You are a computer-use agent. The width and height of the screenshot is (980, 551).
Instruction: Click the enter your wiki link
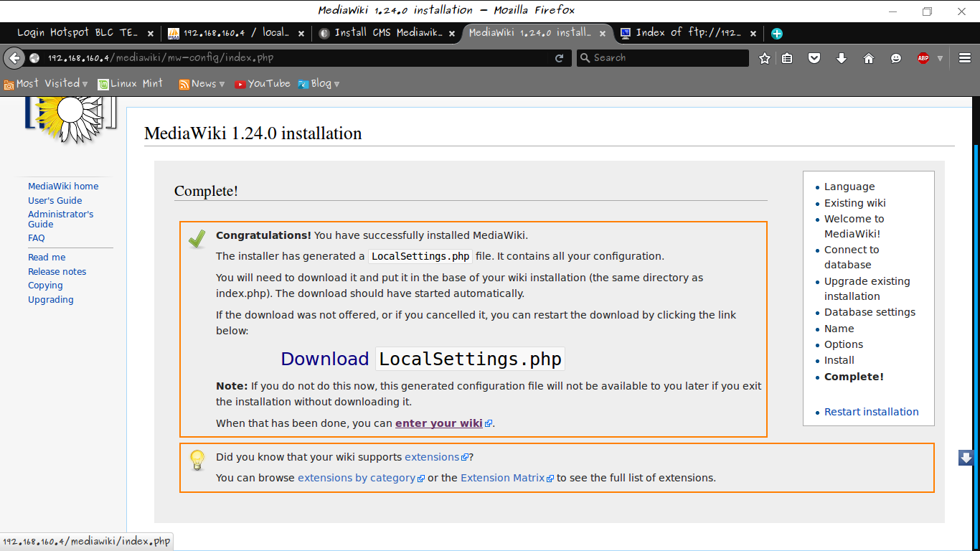click(438, 423)
